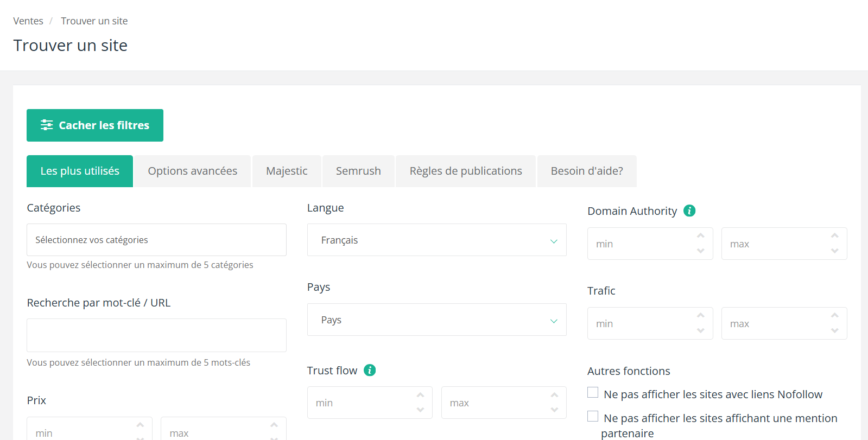
Task: Click the Trust flow info icon
Action: point(370,370)
